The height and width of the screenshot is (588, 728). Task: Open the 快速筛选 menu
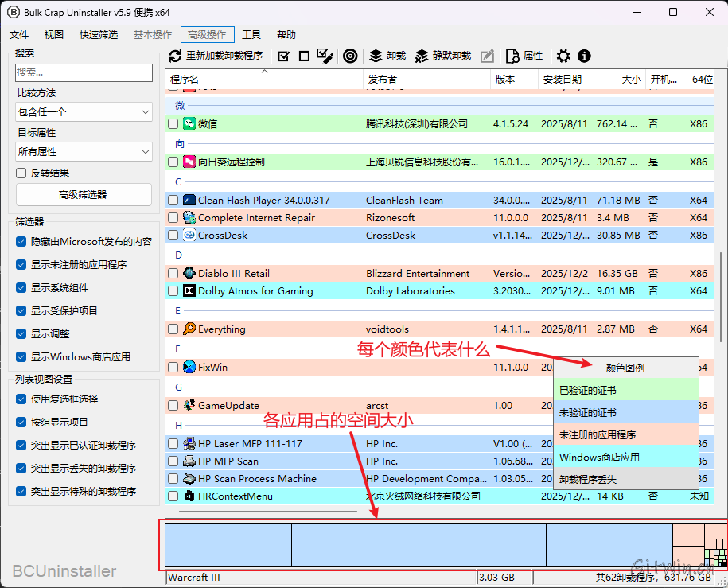[99, 35]
